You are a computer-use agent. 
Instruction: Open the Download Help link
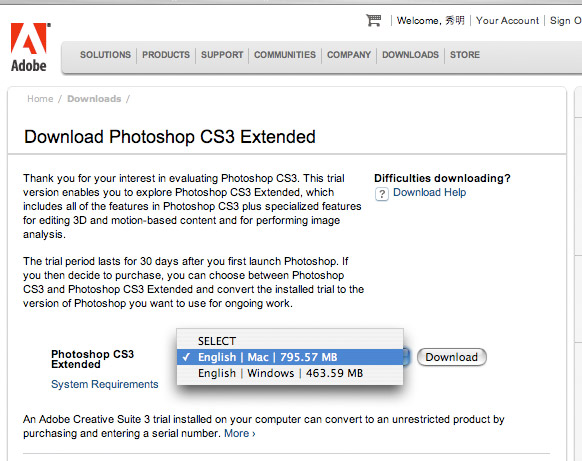point(429,192)
